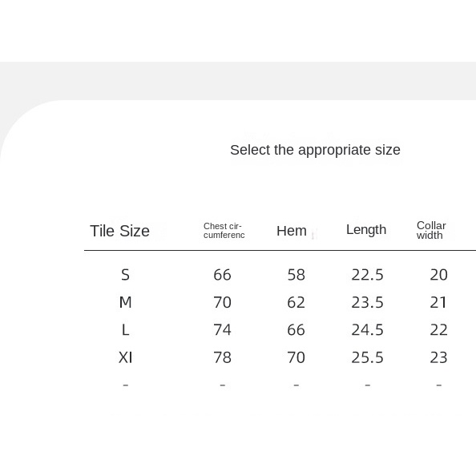Click hem value 62 for size M
The height and width of the screenshot is (476, 476).
[296, 302]
